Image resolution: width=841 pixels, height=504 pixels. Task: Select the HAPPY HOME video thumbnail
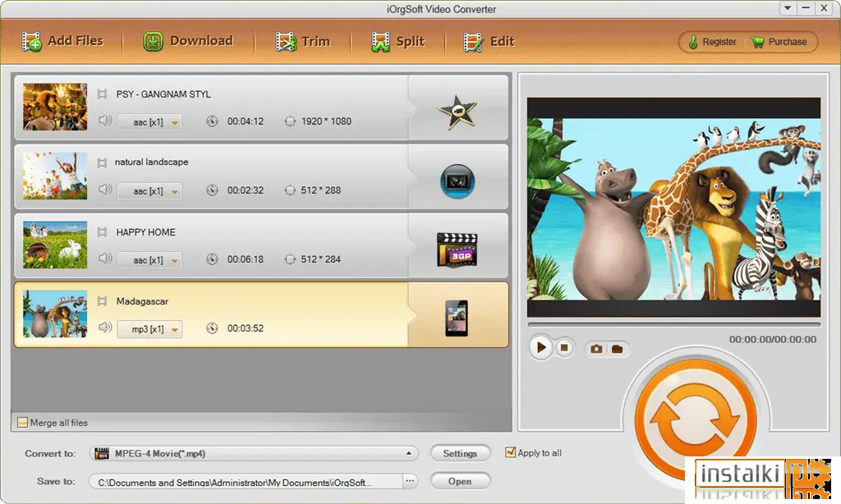[55, 245]
